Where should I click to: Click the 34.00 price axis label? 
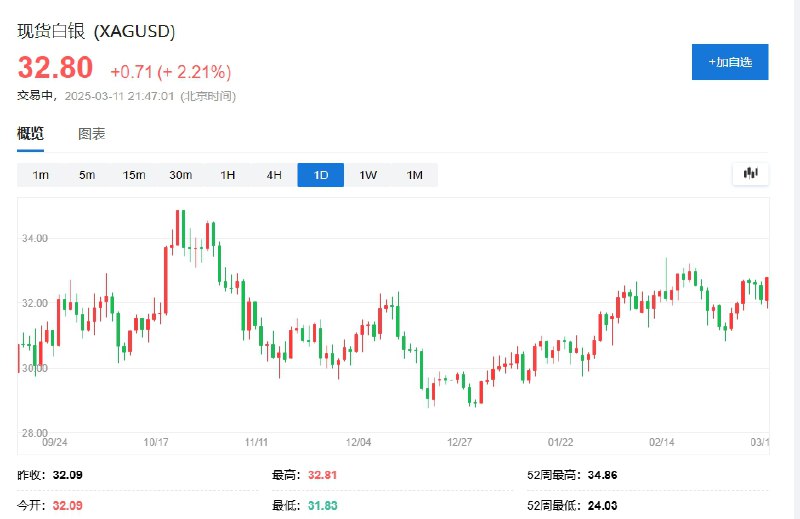pyautogui.click(x=35, y=238)
